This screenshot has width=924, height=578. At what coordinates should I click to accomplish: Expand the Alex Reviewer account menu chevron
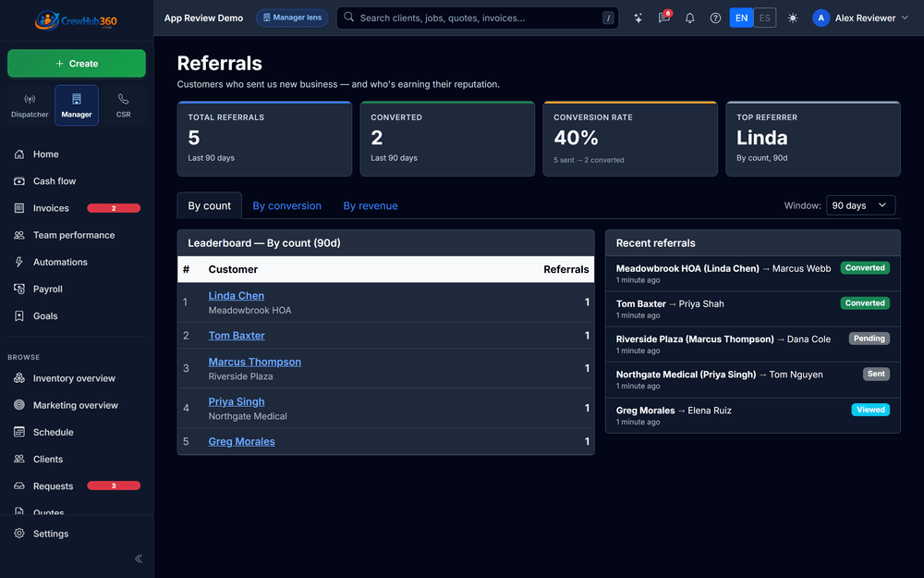[x=906, y=18]
